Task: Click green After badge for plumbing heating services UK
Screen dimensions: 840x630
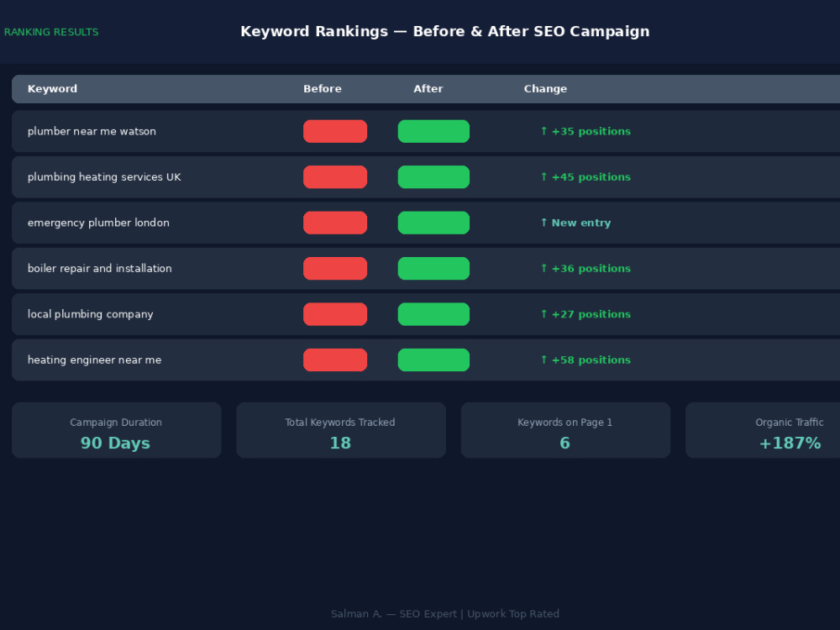Action: click(434, 176)
